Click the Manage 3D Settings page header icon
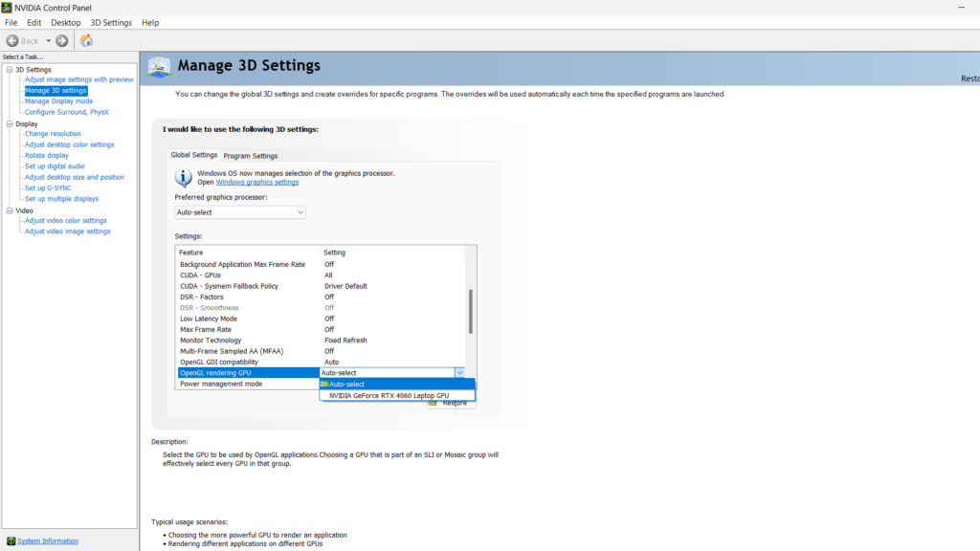 click(158, 67)
